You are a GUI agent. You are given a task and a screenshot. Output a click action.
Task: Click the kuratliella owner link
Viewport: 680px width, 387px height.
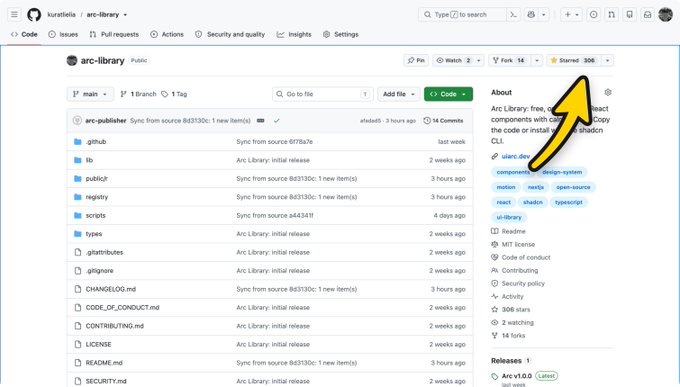(x=61, y=14)
